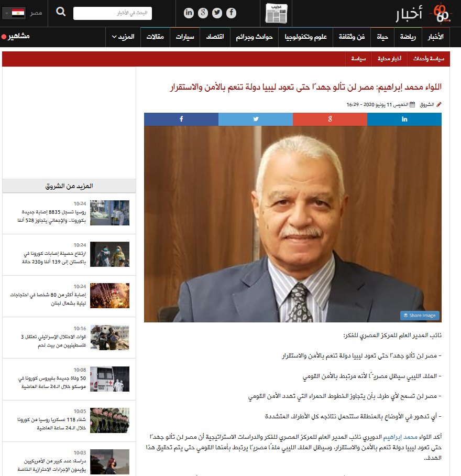Open the newspaper icon in the header
This screenshot has height=476, width=461.
click(276, 13)
